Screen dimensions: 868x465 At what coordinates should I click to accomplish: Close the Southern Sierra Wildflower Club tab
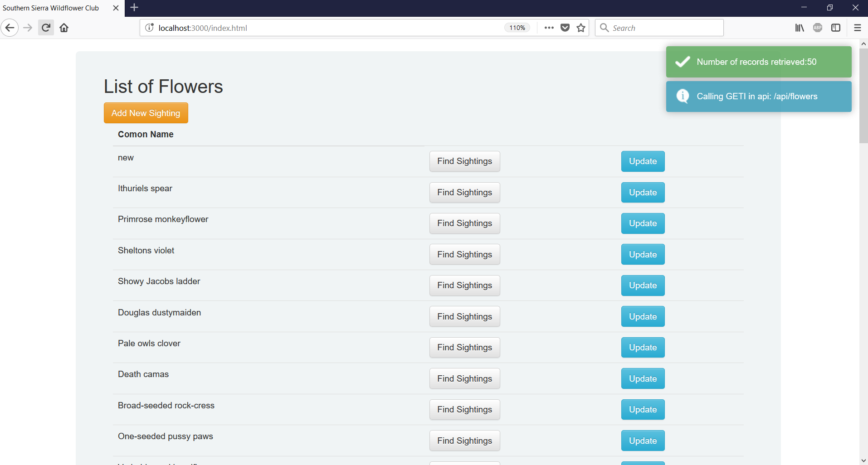pyautogui.click(x=116, y=8)
